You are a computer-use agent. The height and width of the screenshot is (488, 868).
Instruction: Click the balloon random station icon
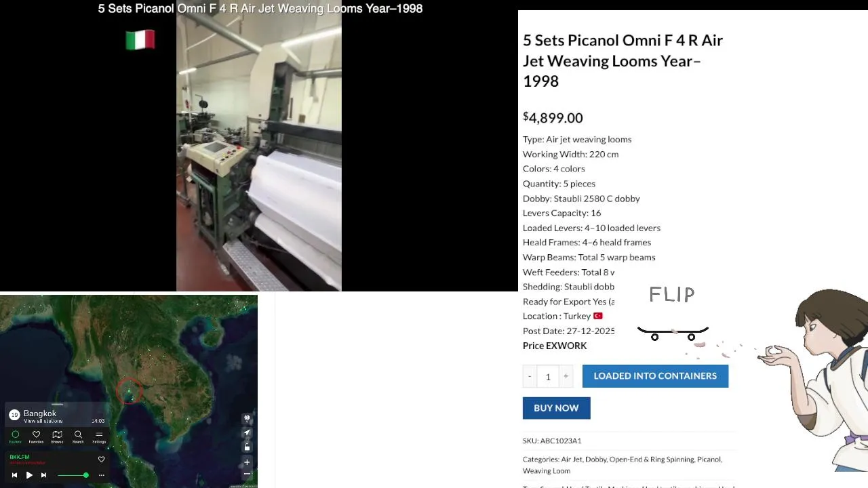[x=247, y=418]
